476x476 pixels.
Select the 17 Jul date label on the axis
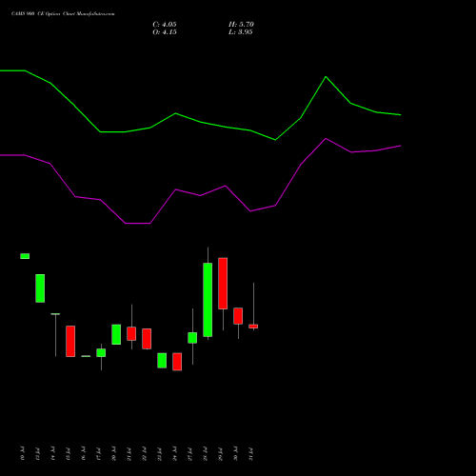tap(98, 454)
